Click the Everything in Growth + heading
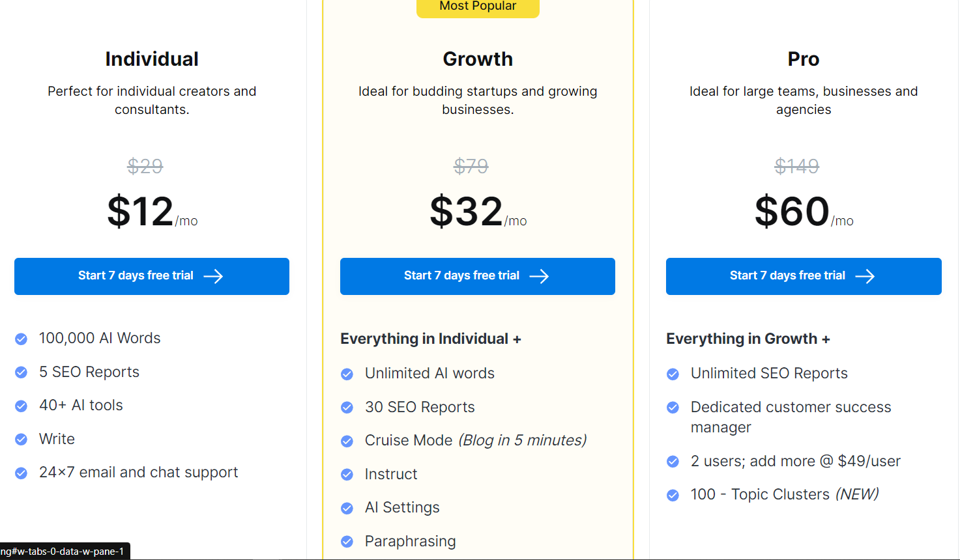 748,339
